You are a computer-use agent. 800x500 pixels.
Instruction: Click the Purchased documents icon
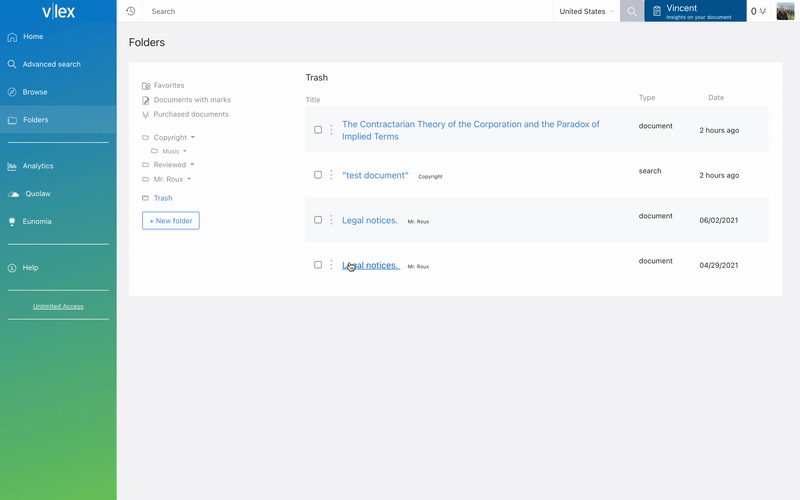coord(145,115)
